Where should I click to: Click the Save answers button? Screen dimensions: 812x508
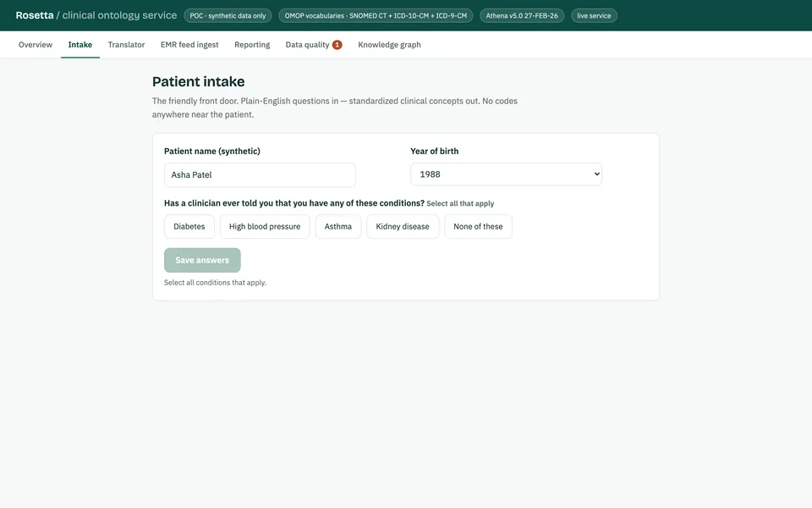202,260
